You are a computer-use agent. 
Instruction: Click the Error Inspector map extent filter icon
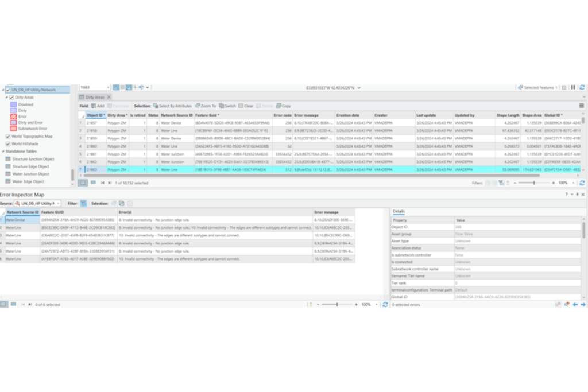point(84,203)
